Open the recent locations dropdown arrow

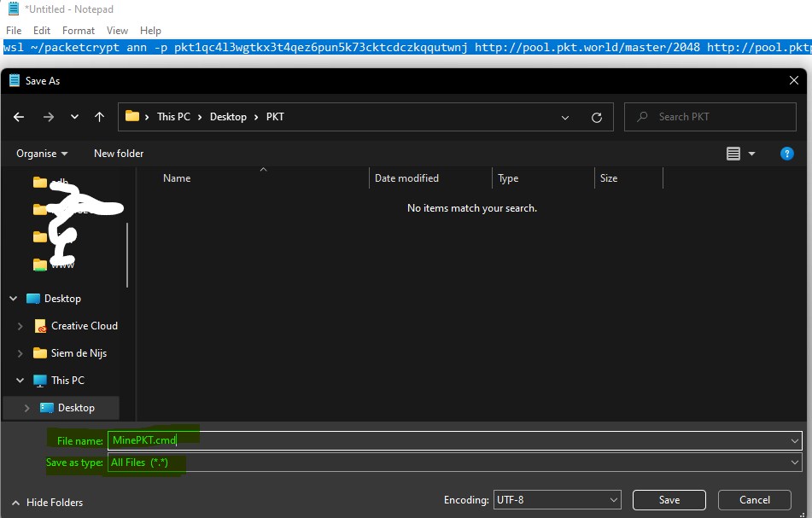click(74, 117)
